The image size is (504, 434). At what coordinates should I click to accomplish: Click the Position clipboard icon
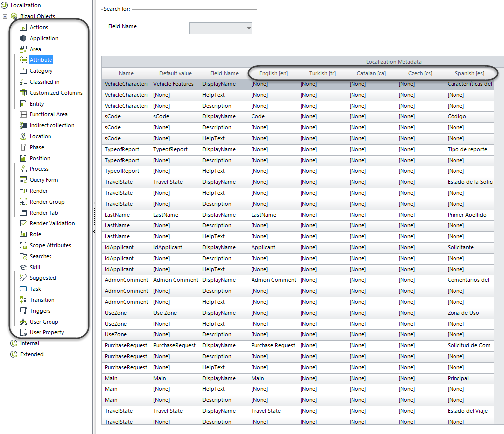23,158
